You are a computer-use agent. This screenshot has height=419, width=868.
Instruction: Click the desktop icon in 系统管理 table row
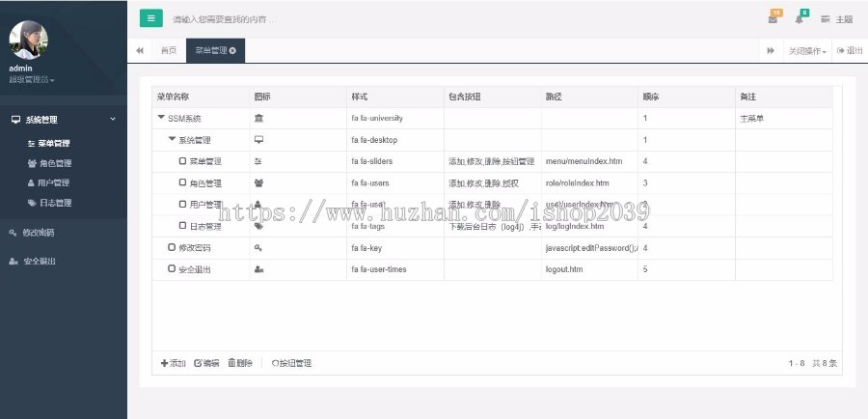pyautogui.click(x=258, y=140)
